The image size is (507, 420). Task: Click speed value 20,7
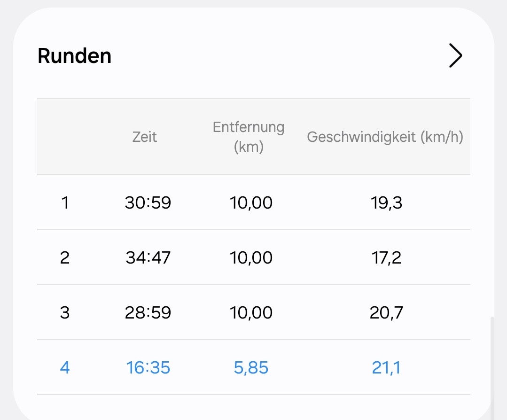[x=386, y=312]
